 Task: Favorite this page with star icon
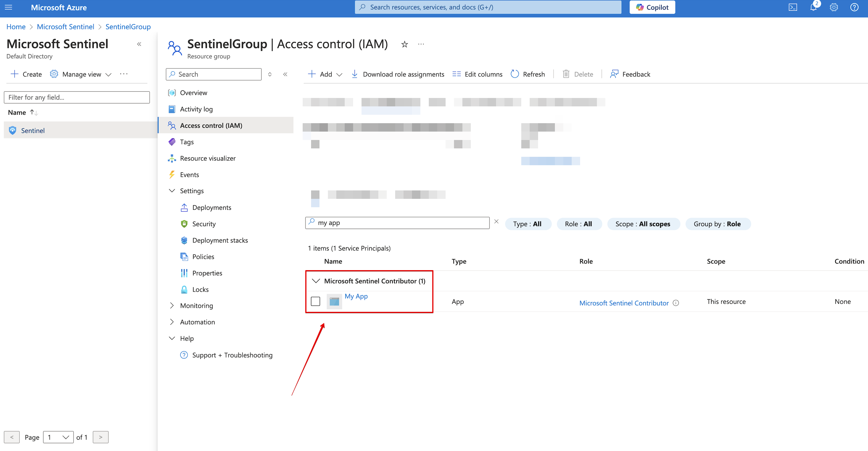(404, 44)
